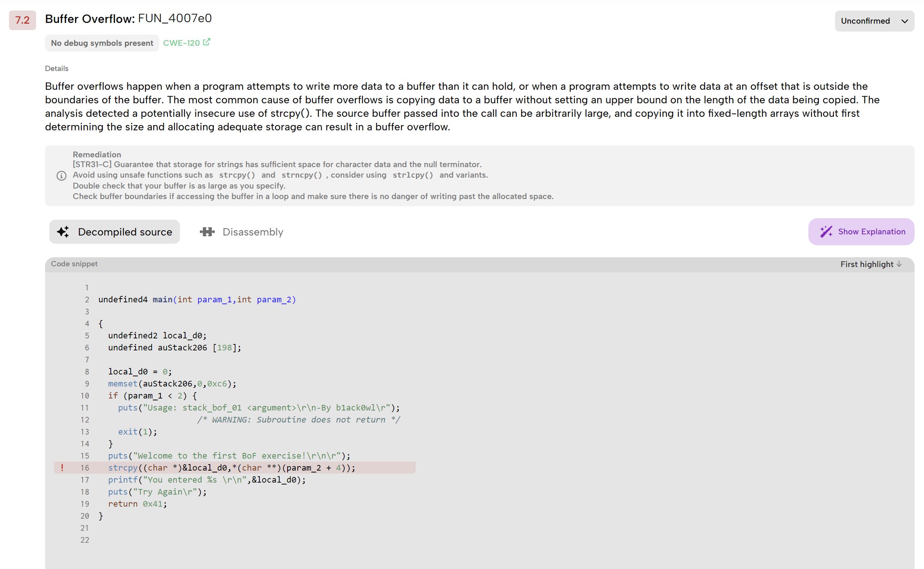Click the Details section label
The height and width of the screenshot is (569, 924).
56,68
